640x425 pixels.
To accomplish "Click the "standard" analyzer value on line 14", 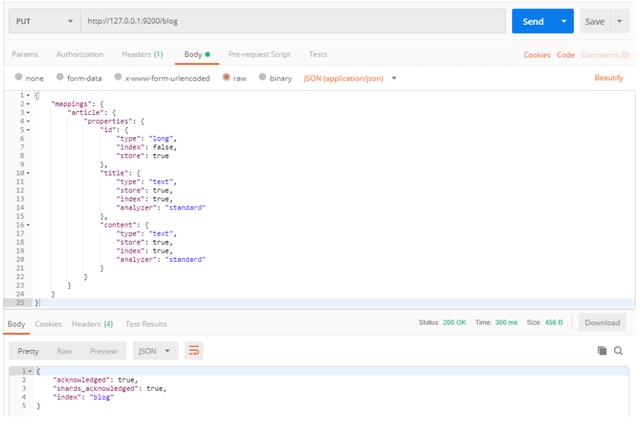I will pos(185,208).
